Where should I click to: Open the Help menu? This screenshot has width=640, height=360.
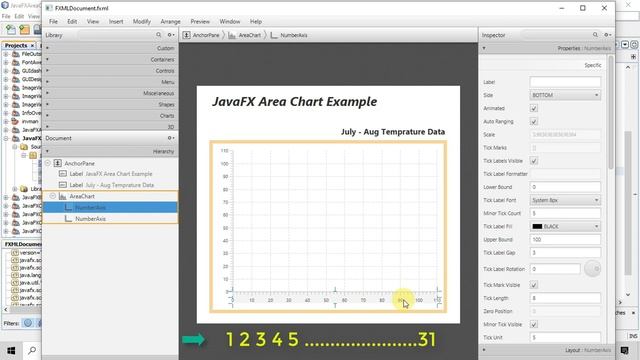click(x=256, y=22)
